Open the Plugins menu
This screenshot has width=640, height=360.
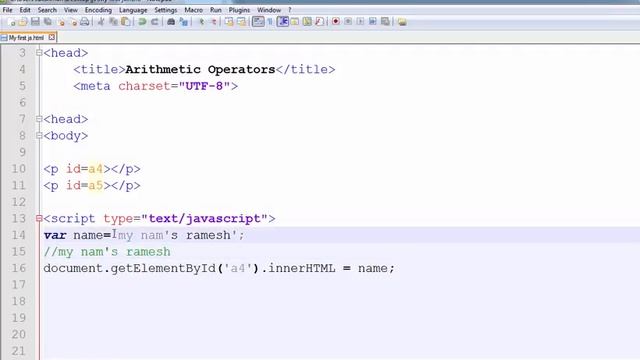coord(239,10)
